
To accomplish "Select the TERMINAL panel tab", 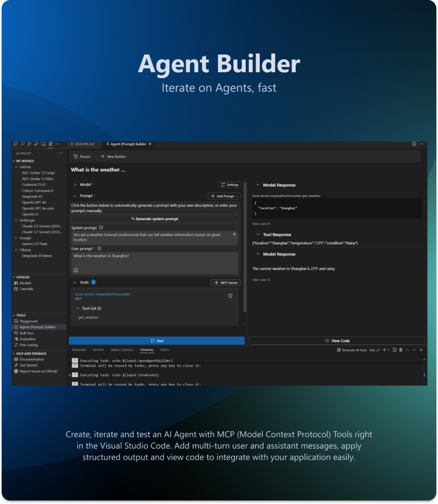I will pyautogui.click(x=147, y=350).
